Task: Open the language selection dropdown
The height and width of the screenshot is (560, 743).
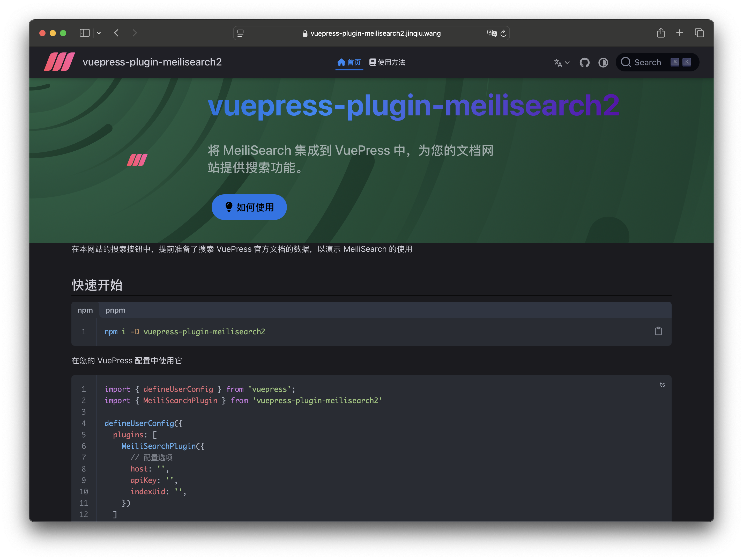Action: 561,63
